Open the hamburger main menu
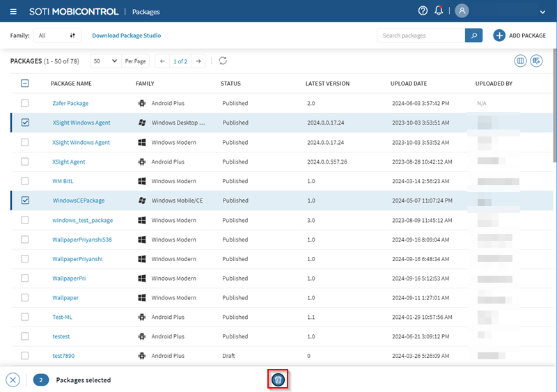The height and width of the screenshot is (392, 557). (14, 12)
